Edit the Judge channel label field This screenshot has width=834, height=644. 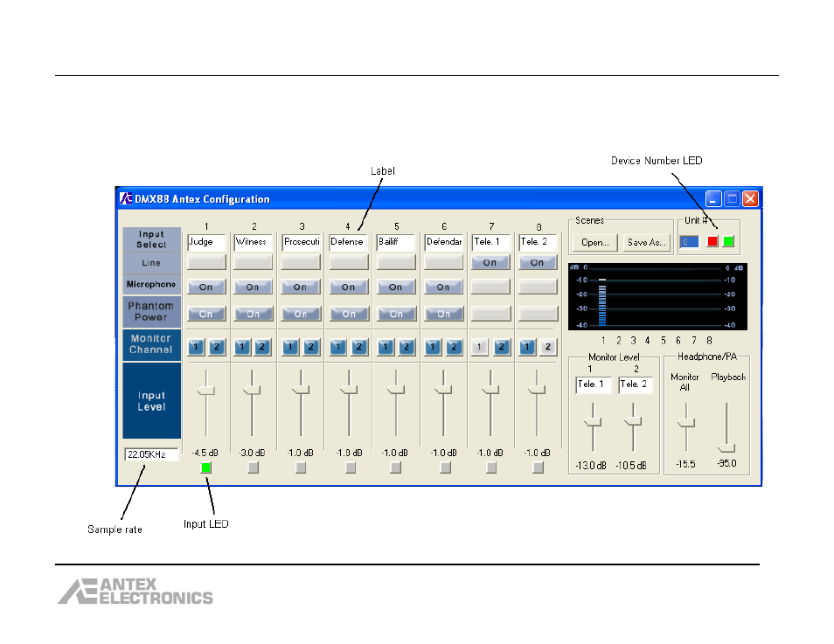point(206,242)
